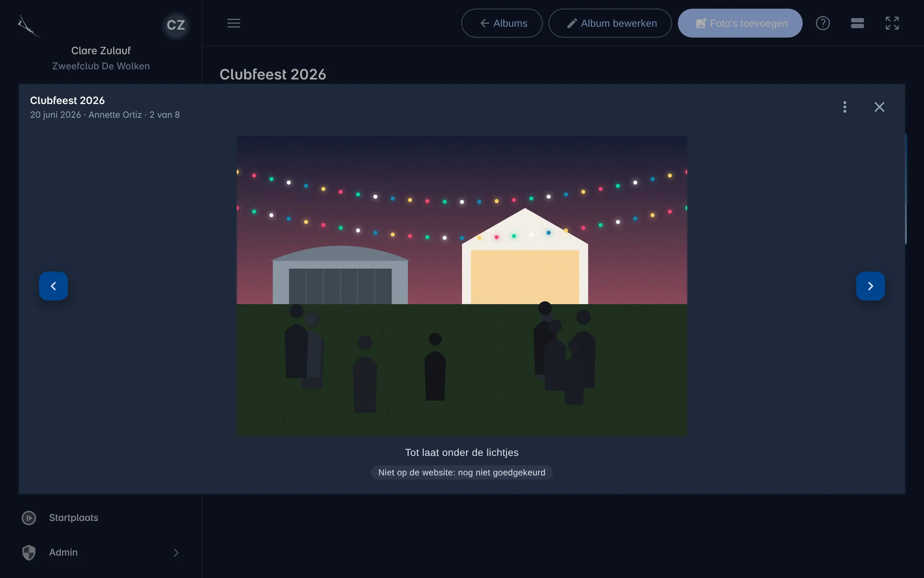Click the page heading 'Clubfeest 2026'

(273, 74)
